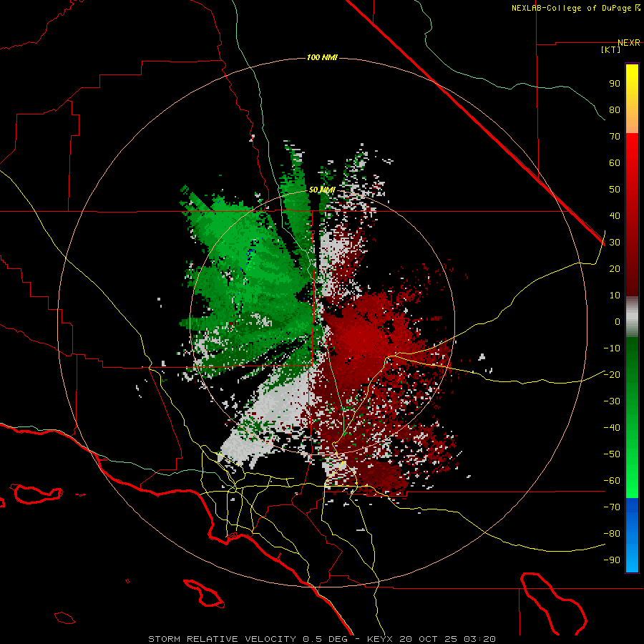Click the -30 value on velocity scale
This screenshot has height=644, width=644.
pos(612,401)
